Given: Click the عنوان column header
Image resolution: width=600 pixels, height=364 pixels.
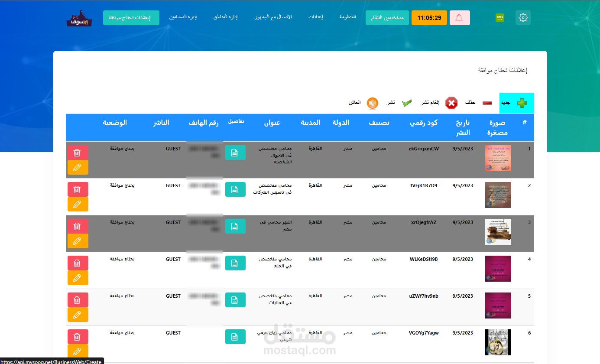Looking at the screenshot, I should [272, 123].
